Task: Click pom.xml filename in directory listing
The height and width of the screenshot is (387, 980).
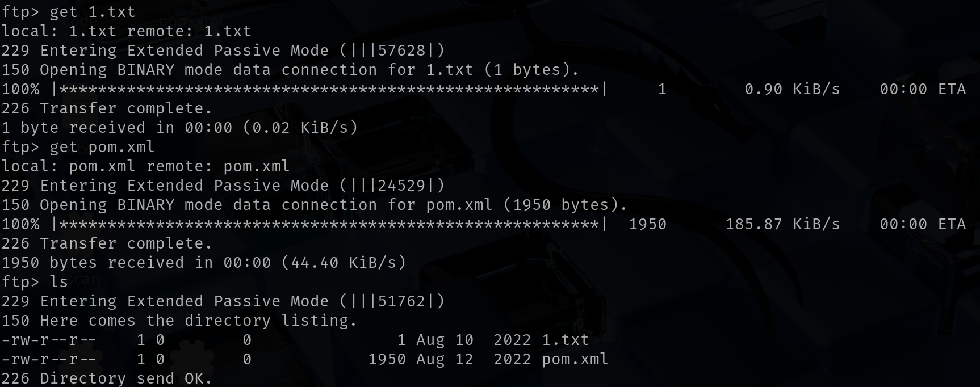Action: coord(575,359)
